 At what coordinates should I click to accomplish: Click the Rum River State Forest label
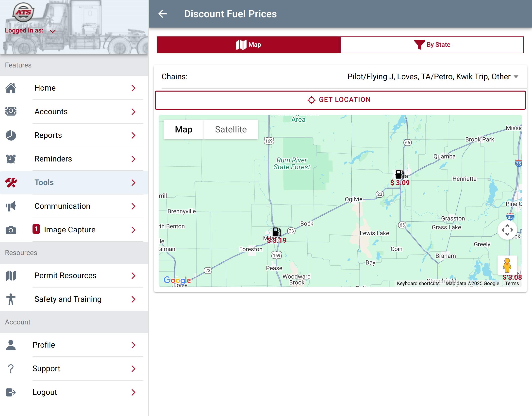click(292, 163)
